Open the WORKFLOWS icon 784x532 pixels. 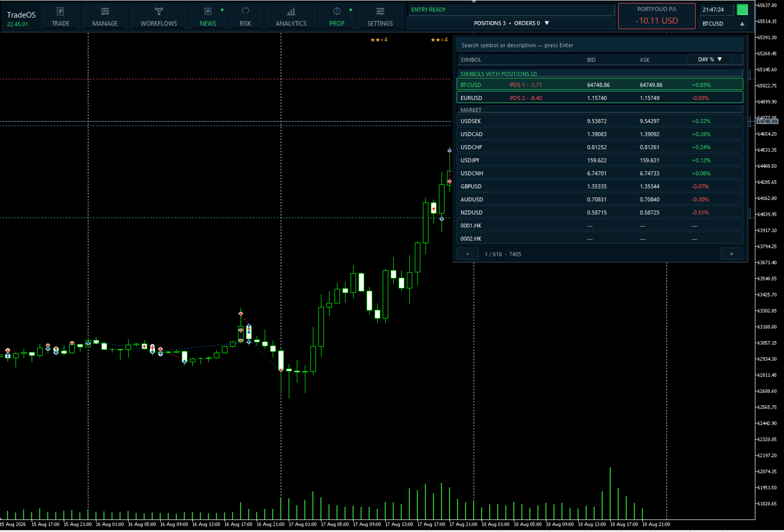[159, 11]
